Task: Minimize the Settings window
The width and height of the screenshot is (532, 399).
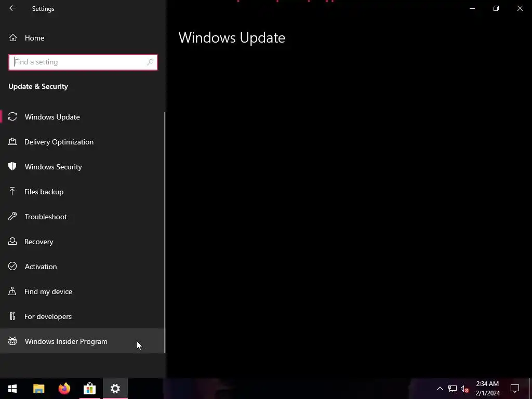Action: 472,8
